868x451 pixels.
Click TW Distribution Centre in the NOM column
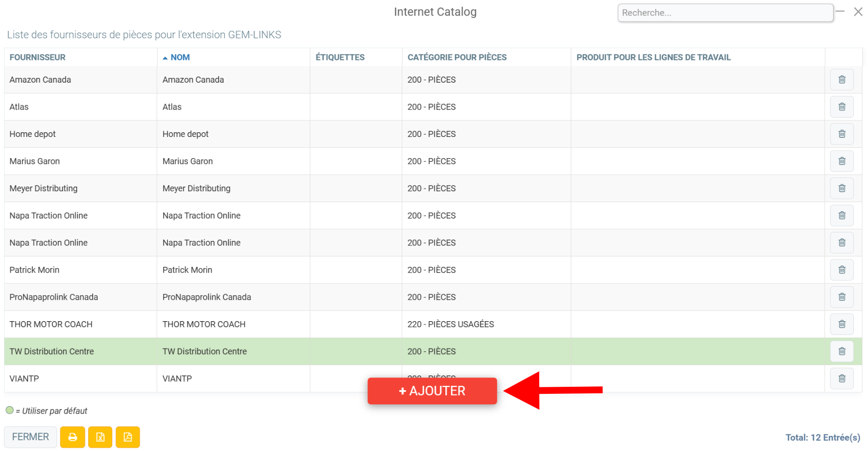(205, 351)
